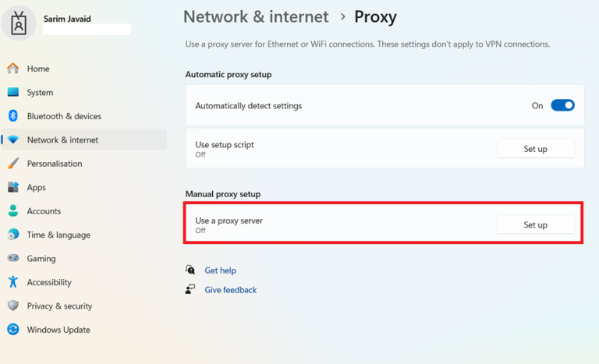Click the user profile avatar picture

pyautogui.click(x=19, y=23)
